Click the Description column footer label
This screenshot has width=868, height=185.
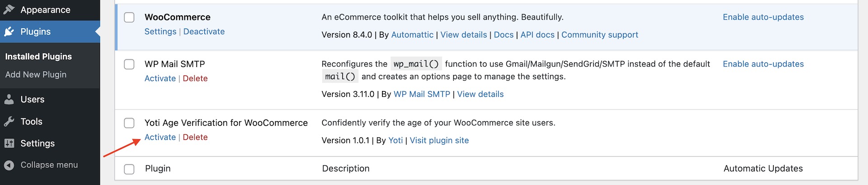(346, 169)
